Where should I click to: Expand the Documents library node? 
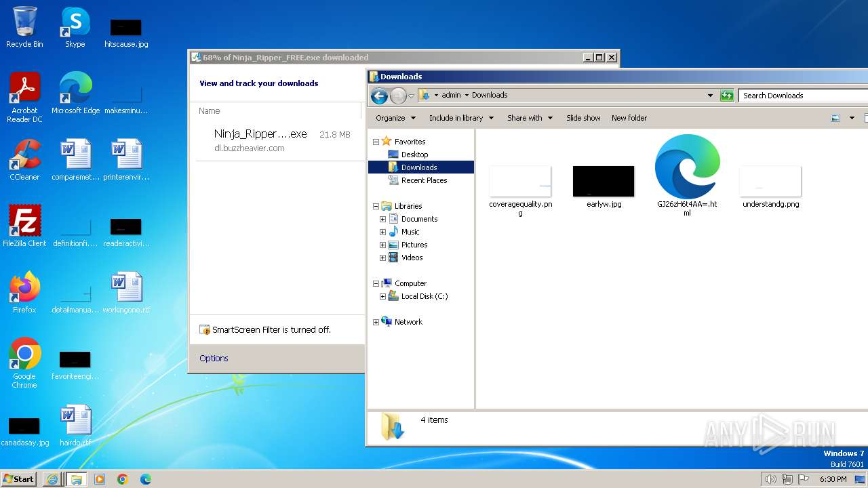coord(382,219)
